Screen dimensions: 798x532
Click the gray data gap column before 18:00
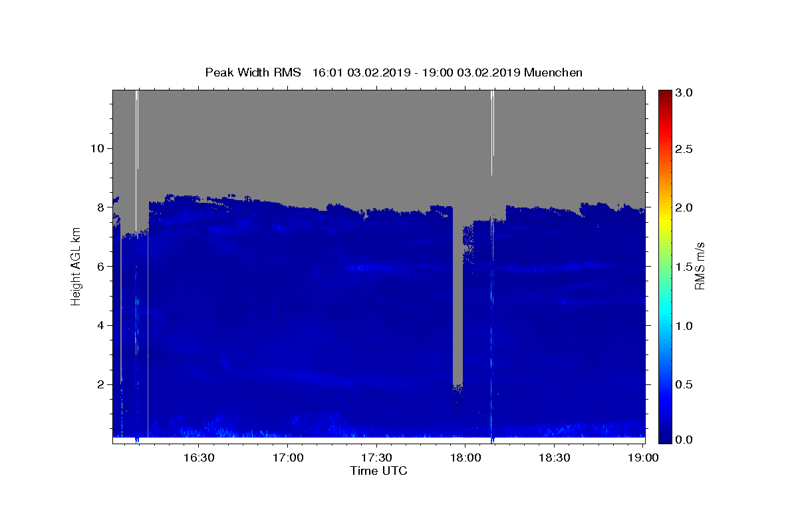pos(458,296)
